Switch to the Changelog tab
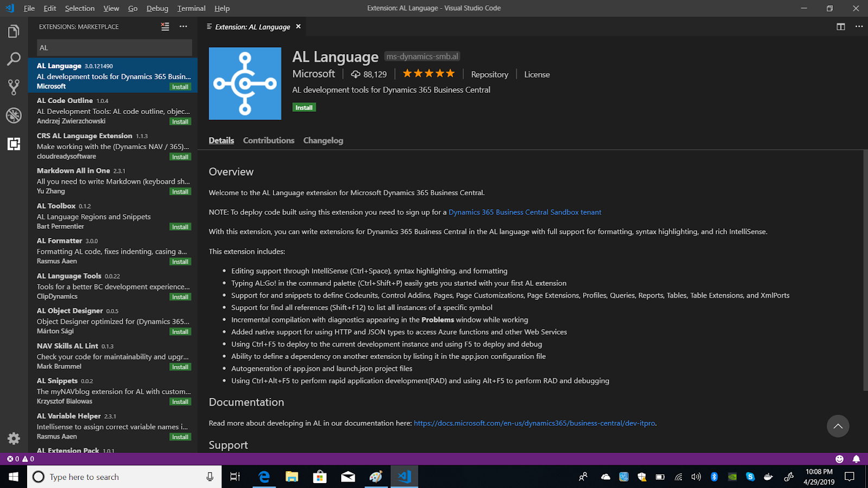 tap(323, 140)
